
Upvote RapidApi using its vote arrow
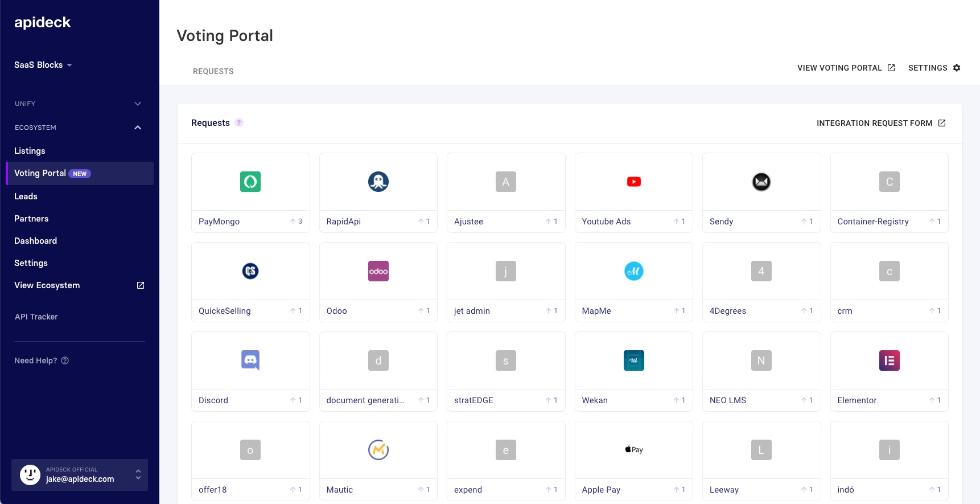click(x=424, y=222)
